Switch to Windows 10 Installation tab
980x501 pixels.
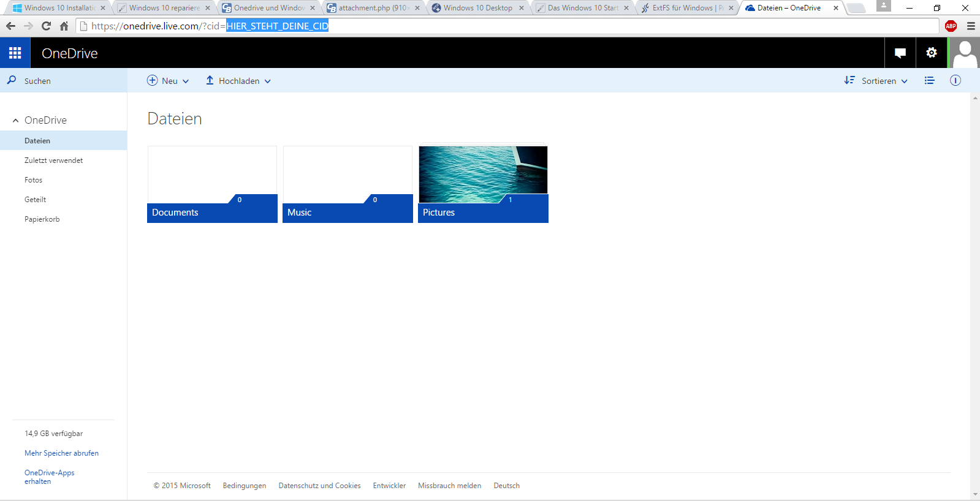click(59, 8)
